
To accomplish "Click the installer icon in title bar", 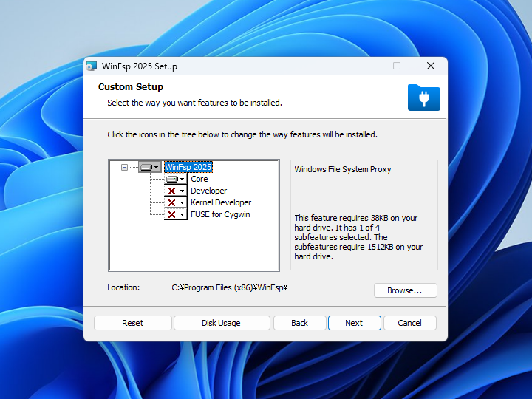I will (x=92, y=66).
